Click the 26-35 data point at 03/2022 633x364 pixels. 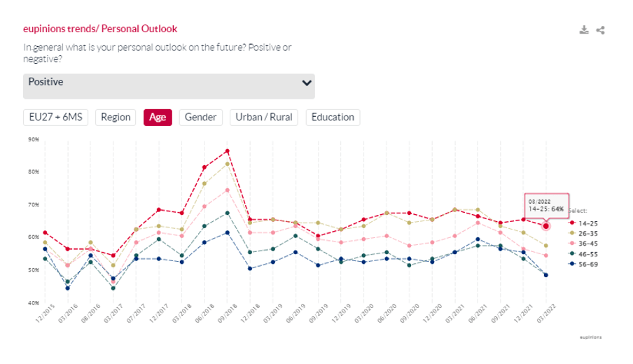click(545, 246)
